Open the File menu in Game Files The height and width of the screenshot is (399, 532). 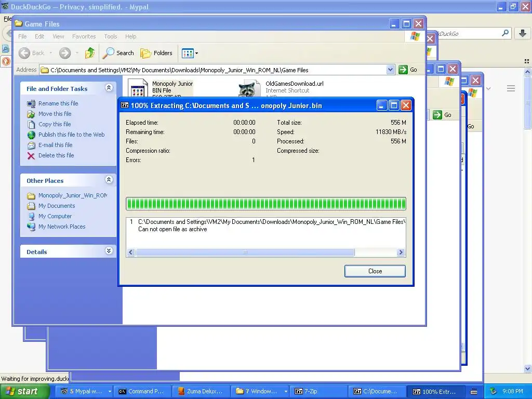(22, 36)
